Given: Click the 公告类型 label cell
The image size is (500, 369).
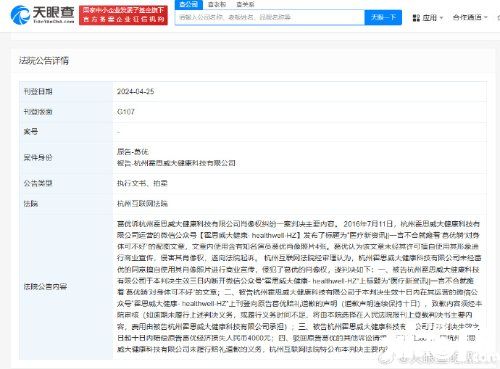Looking at the screenshot, I should coord(66,184).
